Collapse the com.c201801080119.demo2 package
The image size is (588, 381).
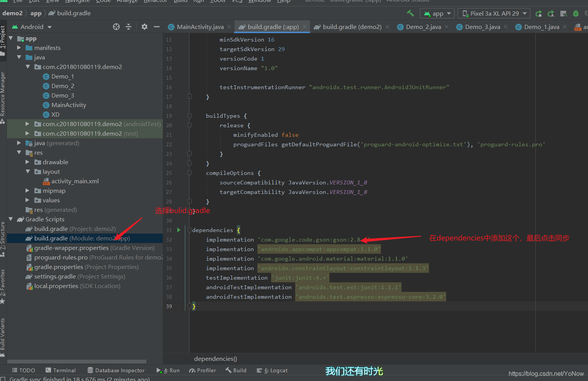(x=27, y=67)
